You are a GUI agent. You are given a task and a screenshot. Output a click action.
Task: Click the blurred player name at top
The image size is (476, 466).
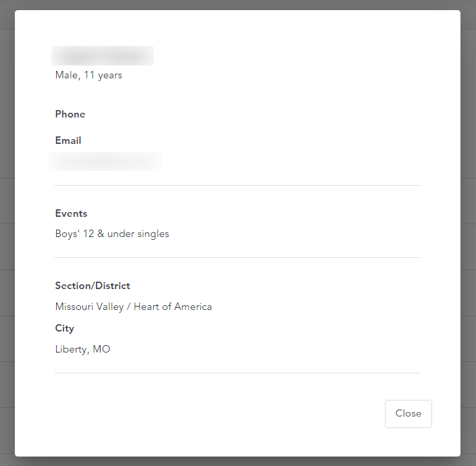103,56
